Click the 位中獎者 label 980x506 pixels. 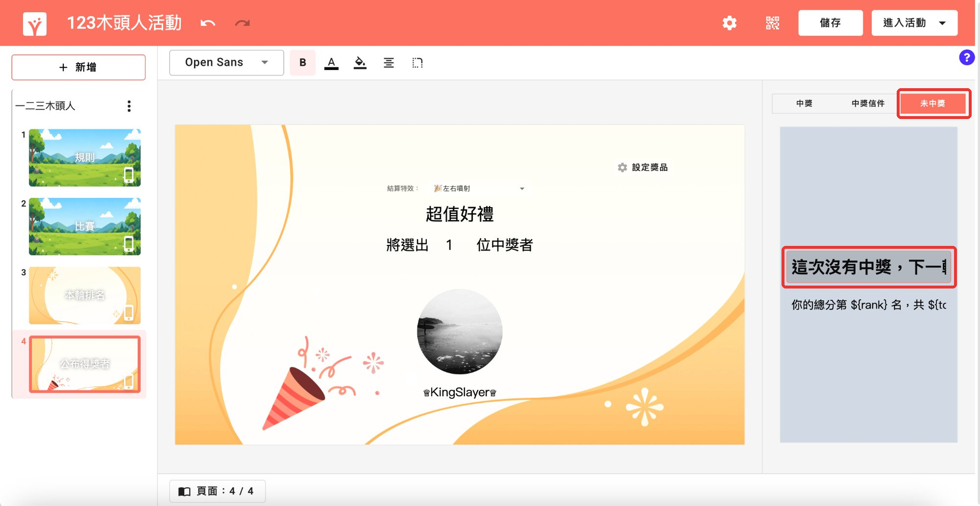point(505,245)
